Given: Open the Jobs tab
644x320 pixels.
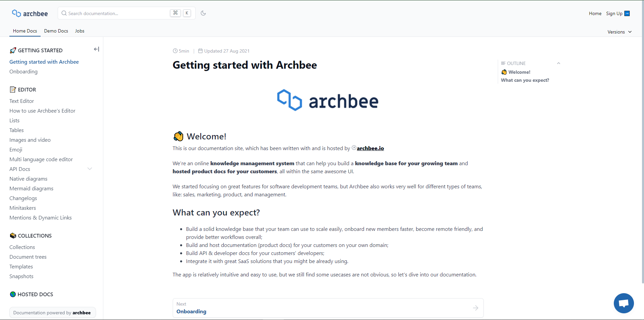Looking at the screenshot, I should 79,31.
